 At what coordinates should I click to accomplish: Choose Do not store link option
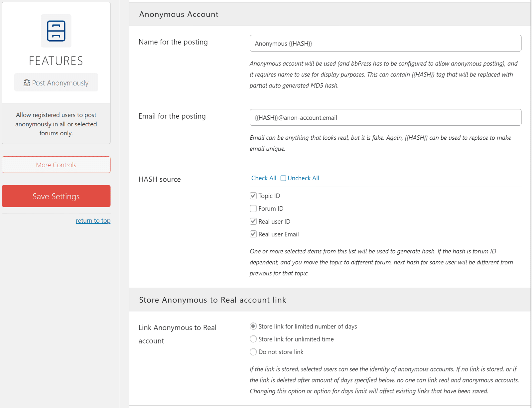(x=253, y=352)
